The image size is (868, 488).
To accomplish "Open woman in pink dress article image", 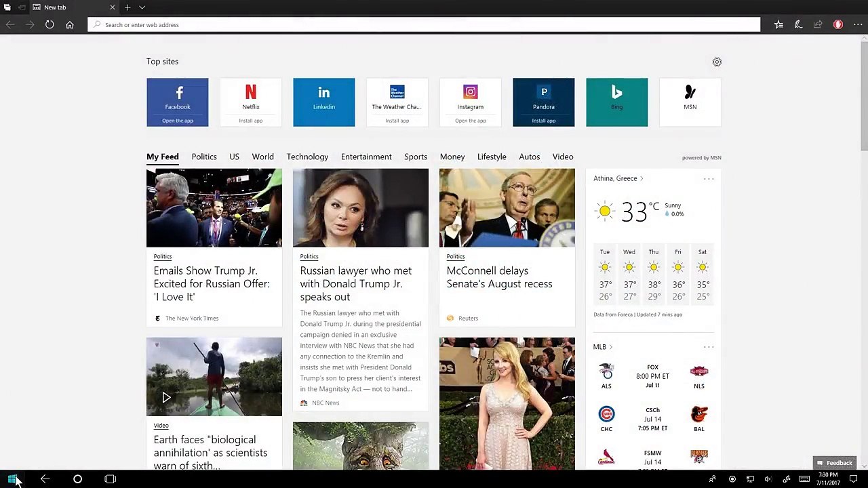I will click(x=507, y=403).
